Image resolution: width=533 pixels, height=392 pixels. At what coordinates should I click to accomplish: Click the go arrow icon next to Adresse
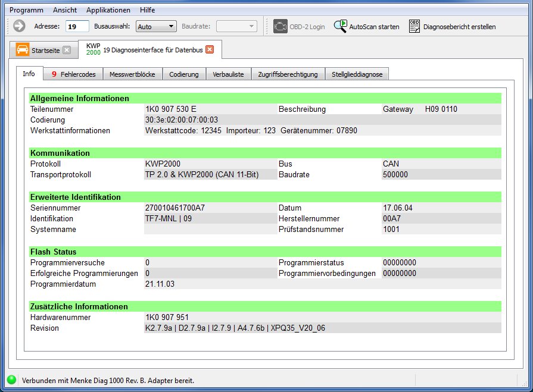19,26
